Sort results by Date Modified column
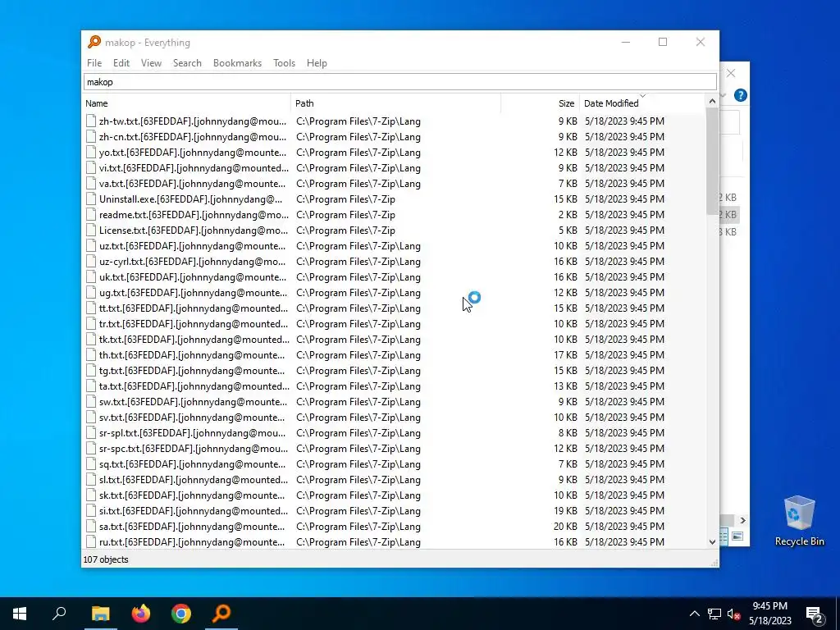840x630 pixels. pyautogui.click(x=642, y=103)
